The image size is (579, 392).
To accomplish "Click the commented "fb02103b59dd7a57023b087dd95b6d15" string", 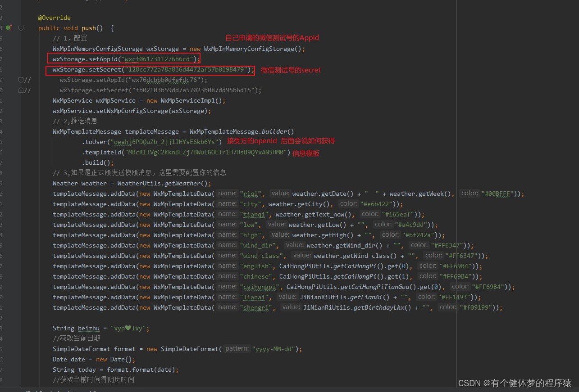I will (x=193, y=90).
